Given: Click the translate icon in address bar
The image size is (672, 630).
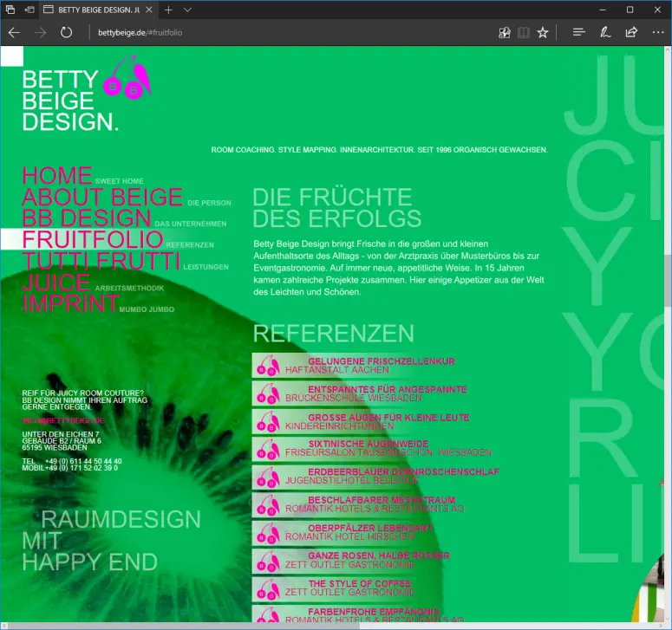Looking at the screenshot, I should (x=504, y=33).
